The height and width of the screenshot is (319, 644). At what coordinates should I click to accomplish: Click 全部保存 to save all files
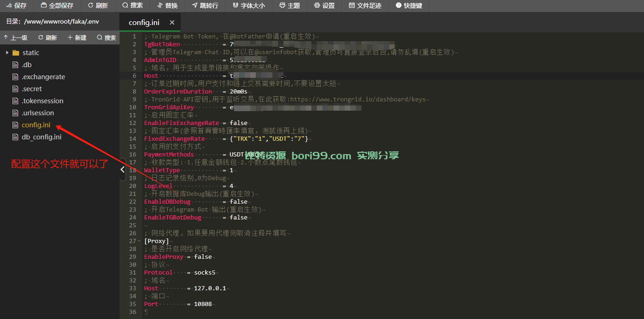(x=57, y=6)
